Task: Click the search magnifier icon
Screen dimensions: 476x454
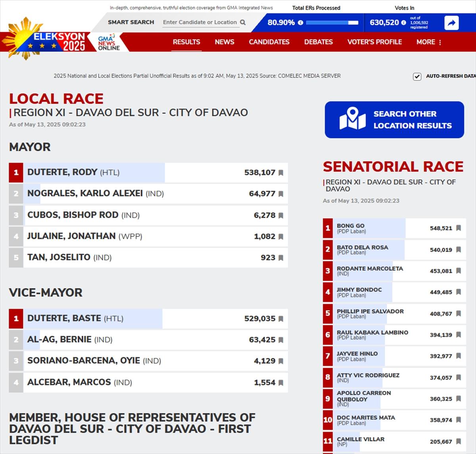Action: [243, 23]
